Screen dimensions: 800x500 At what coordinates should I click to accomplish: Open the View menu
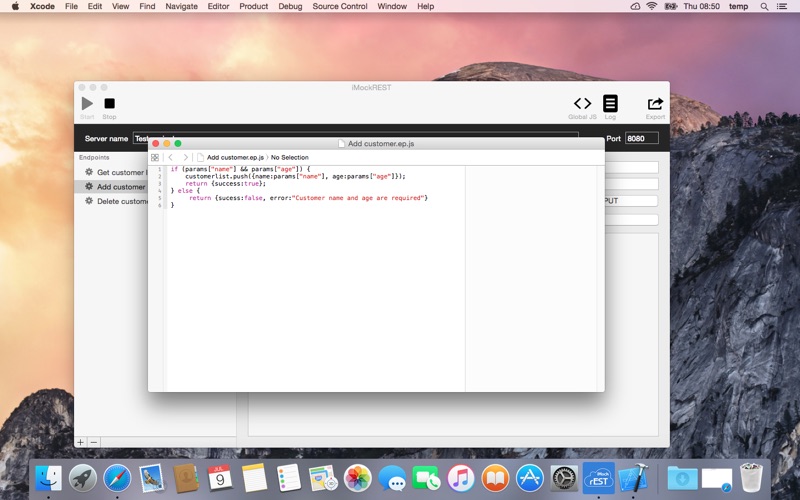click(120, 6)
